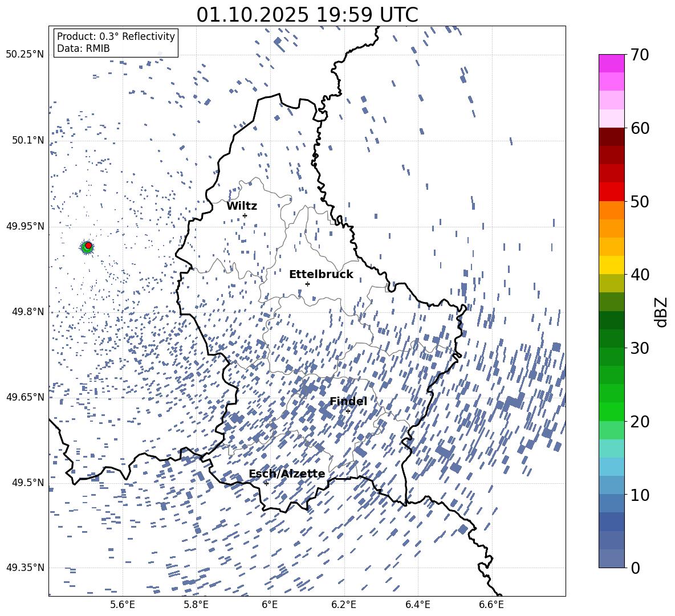Click the magenta top colorbar segment
Image resolution: width=675 pixels, height=616 pixels.
(x=612, y=63)
